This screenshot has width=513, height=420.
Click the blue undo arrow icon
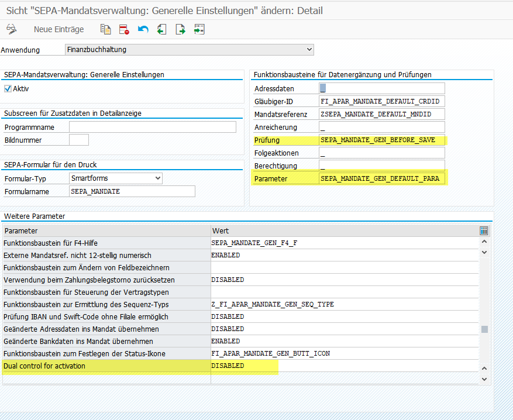(143, 29)
